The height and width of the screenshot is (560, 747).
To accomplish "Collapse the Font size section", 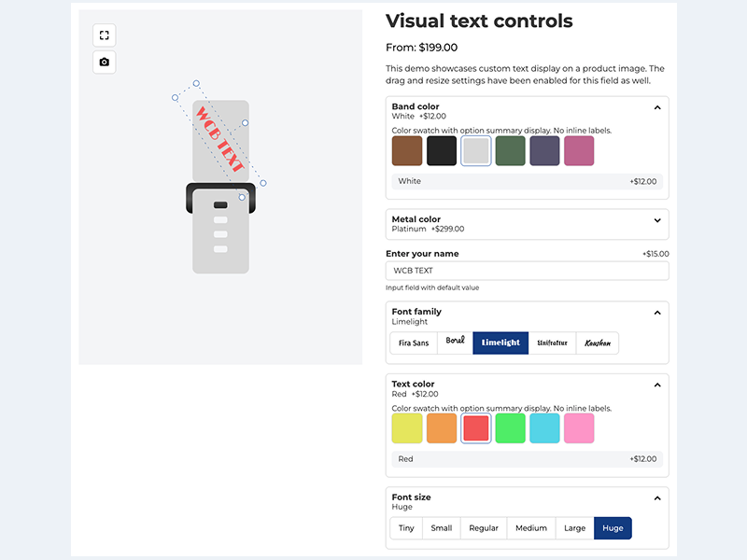I will point(657,497).
